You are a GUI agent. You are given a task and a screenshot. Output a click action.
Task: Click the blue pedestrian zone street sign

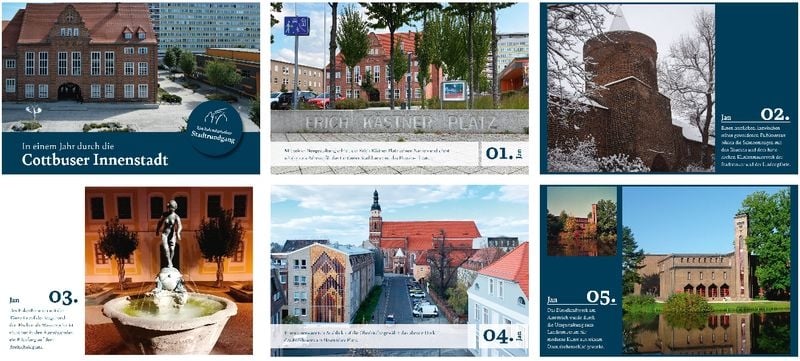point(296,25)
